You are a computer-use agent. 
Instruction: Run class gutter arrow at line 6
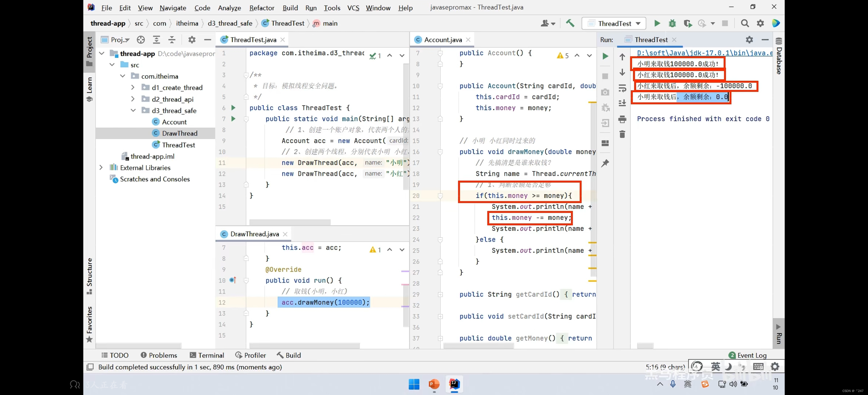pos(233,108)
